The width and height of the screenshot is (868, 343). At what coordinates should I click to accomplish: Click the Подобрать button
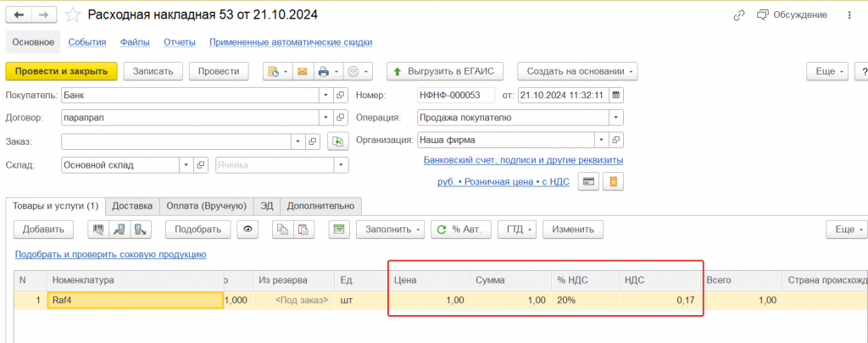198,230
